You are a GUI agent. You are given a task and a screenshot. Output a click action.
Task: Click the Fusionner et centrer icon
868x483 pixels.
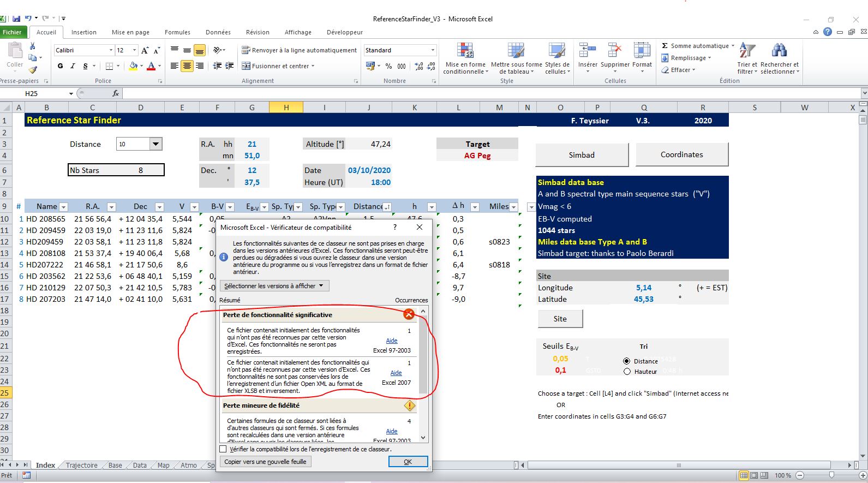(246, 66)
